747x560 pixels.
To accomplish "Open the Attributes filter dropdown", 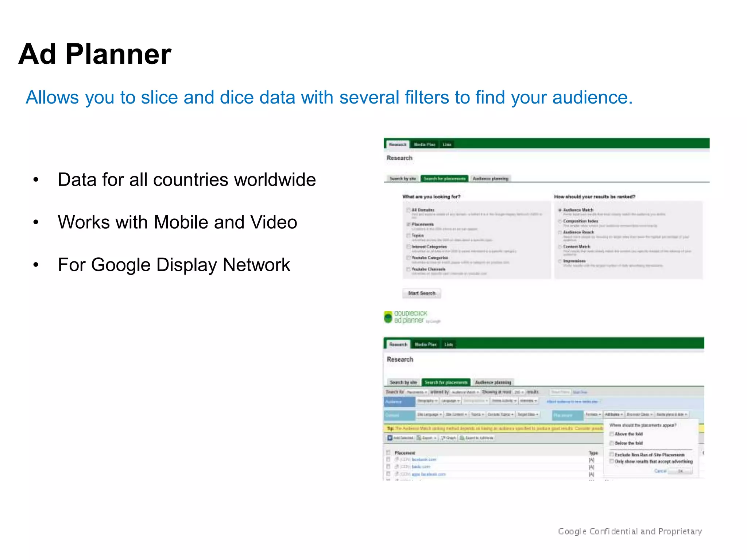I will (x=614, y=415).
